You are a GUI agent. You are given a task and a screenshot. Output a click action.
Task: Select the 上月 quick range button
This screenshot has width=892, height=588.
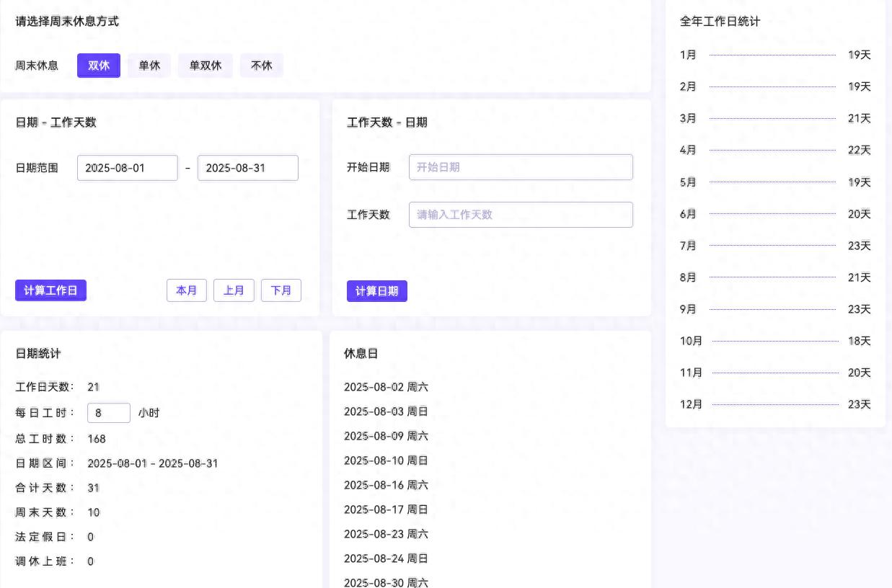point(234,290)
